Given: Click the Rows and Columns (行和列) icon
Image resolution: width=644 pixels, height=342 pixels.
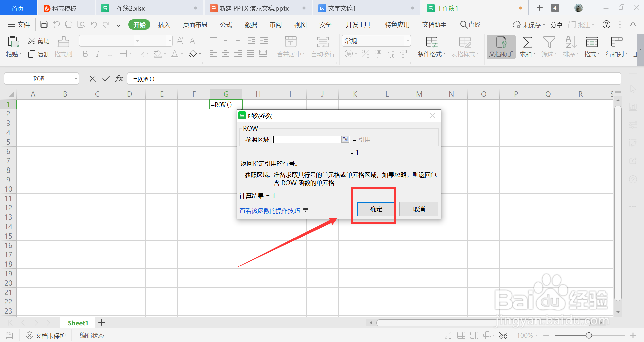Looking at the screenshot, I should click(616, 42).
